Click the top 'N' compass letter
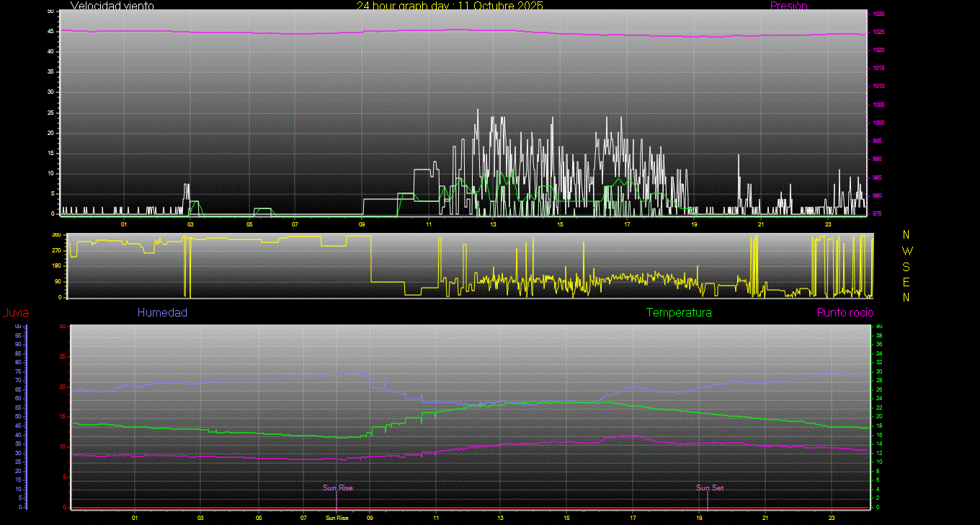This screenshot has height=525, width=980. (x=906, y=235)
